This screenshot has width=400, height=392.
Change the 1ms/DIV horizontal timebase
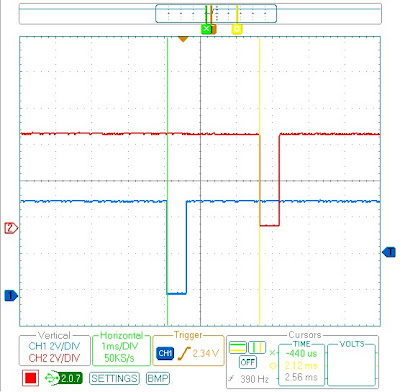(x=120, y=346)
